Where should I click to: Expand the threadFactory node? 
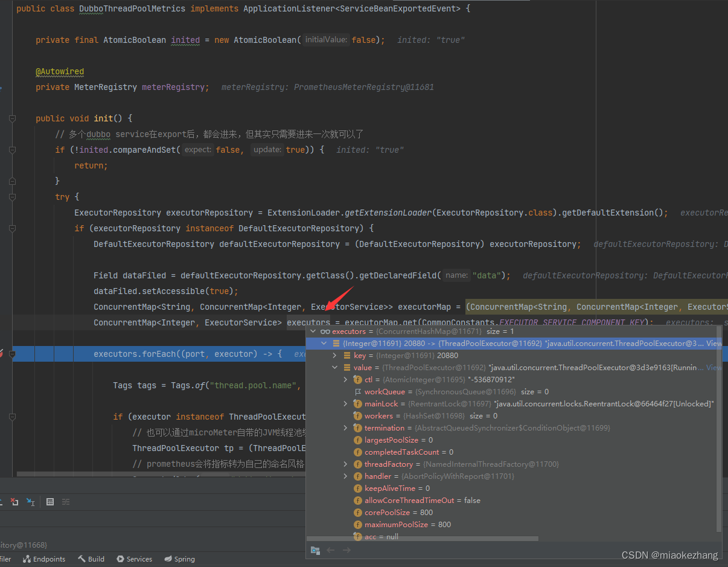pyautogui.click(x=346, y=464)
